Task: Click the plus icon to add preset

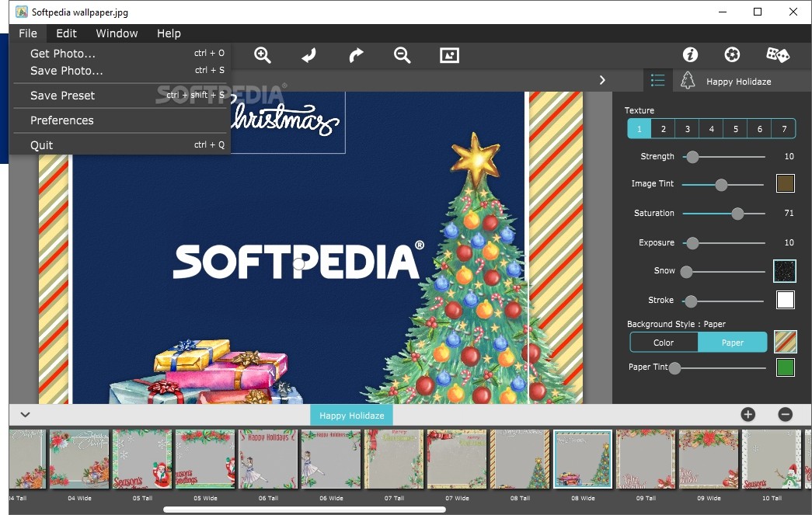Action: 748,414
